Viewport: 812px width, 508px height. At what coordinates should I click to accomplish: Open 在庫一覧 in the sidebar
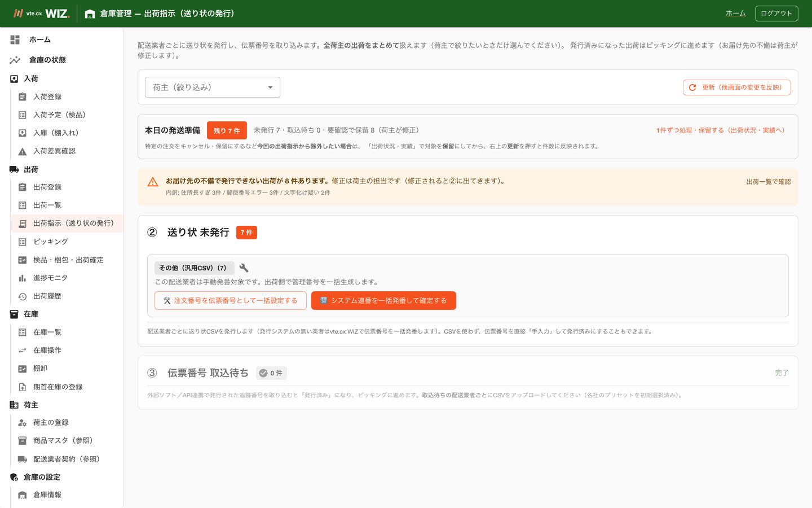[x=67, y=332]
